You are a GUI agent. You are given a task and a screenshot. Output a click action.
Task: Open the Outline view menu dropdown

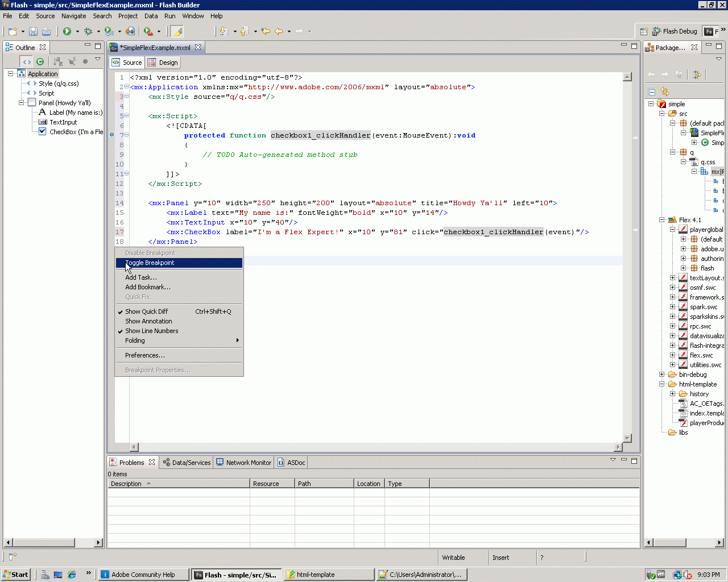98,59
